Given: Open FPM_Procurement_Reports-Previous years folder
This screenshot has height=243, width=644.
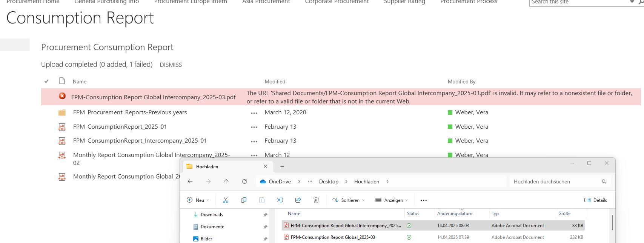Looking at the screenshot, I should pyautogui.click(x=130, y=112).
